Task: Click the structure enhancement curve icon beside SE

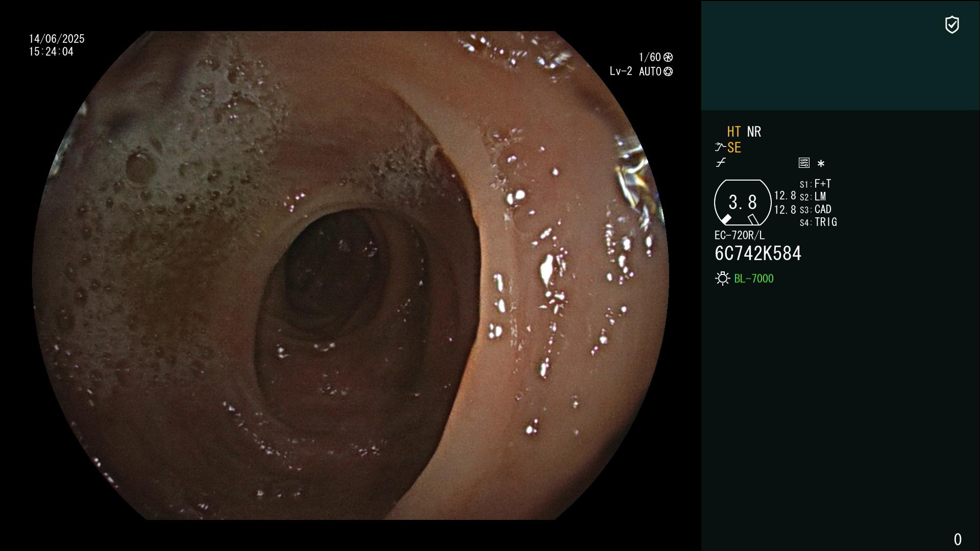Action: coord(720,147)
